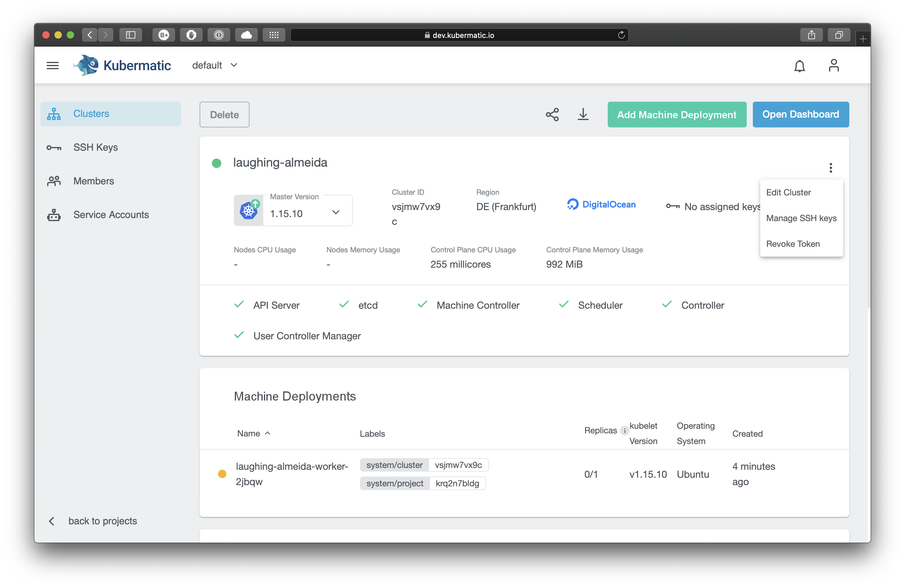
Task: Open the Members section
Action: click(93, 181)
